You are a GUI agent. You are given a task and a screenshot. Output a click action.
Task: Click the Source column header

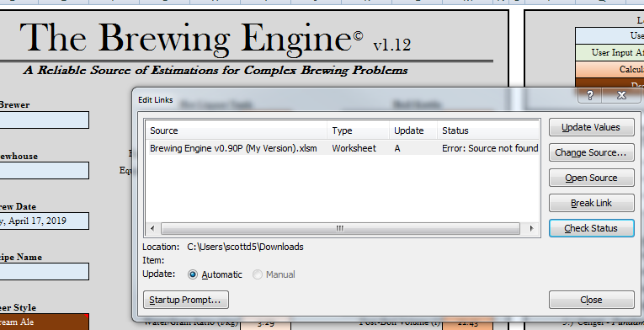[237, 130]
